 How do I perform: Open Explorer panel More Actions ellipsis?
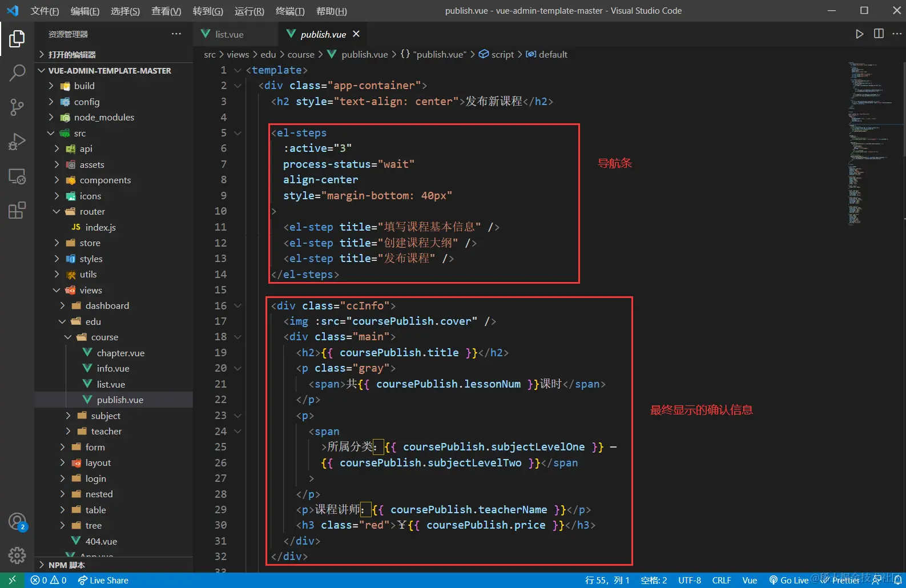click(x=176, y=34)
